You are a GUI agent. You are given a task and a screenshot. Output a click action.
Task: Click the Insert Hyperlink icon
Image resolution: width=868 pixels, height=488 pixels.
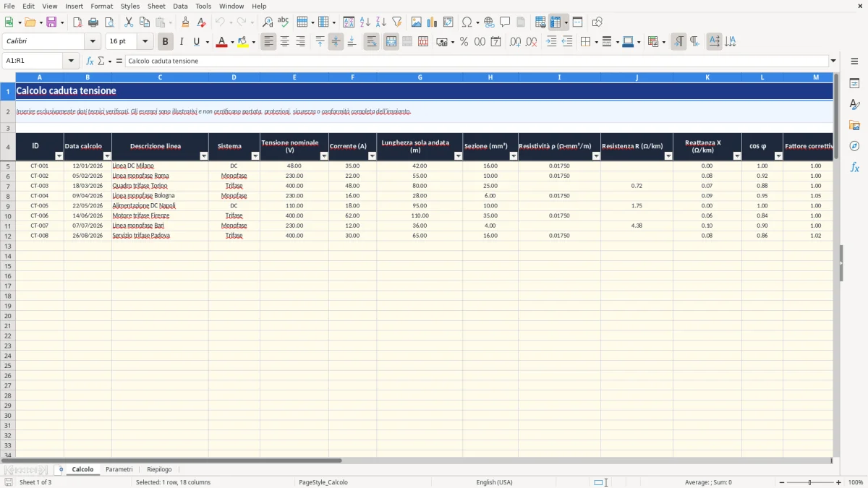coord(489,22)
